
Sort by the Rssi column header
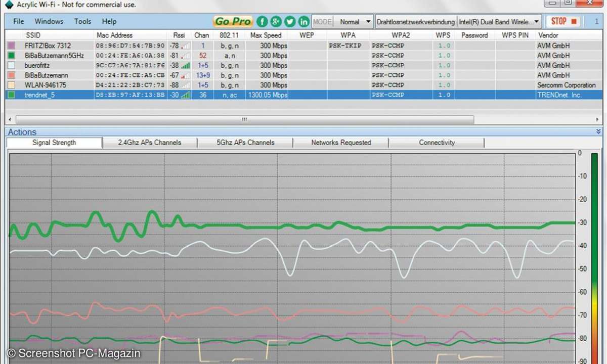click(179, 35)
